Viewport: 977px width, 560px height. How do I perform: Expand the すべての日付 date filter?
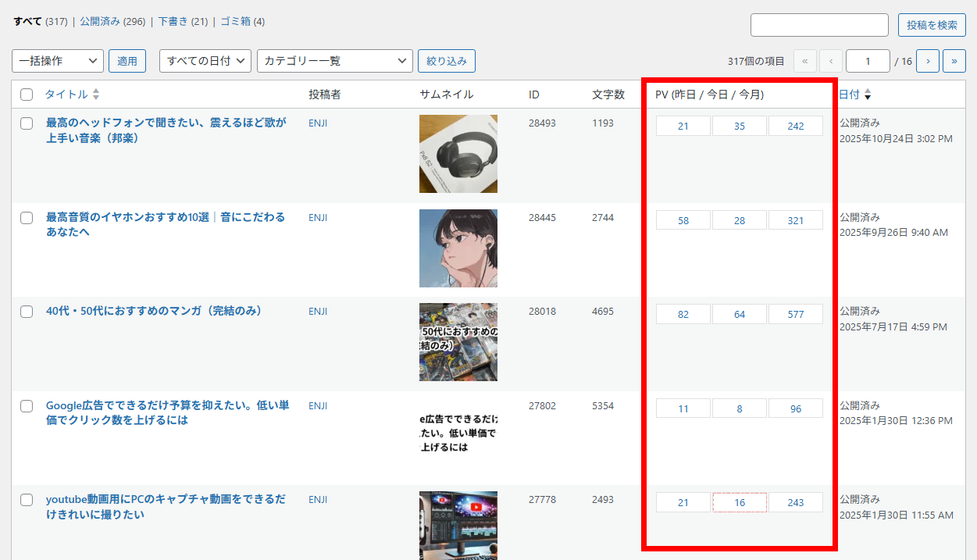tap(205, 61)
